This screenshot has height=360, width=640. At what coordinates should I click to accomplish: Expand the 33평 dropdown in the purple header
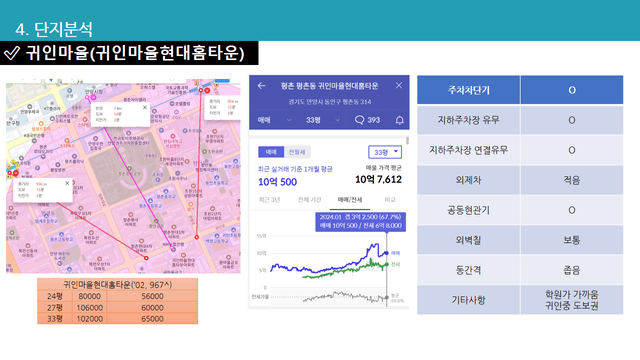click(x=322, y=120)
